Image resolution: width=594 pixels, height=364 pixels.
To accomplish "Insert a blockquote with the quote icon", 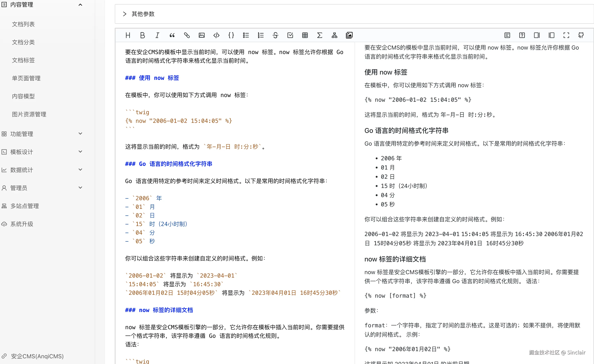I will click(x=172, y=35).
